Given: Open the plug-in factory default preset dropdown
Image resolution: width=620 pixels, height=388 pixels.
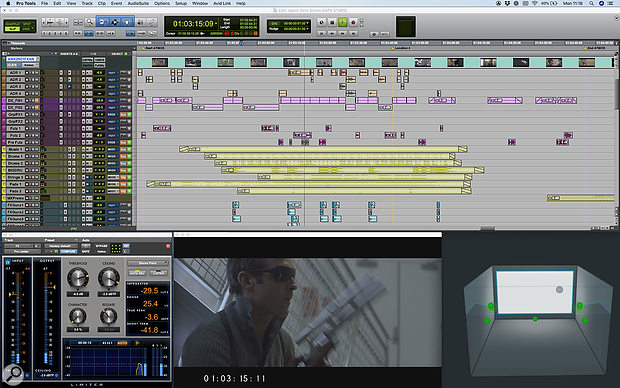Looking at the screenshot, I should click(x=61, y=246).
